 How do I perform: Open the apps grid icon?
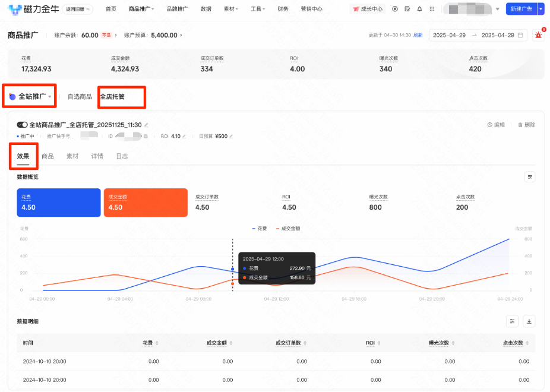pos(432,9)
